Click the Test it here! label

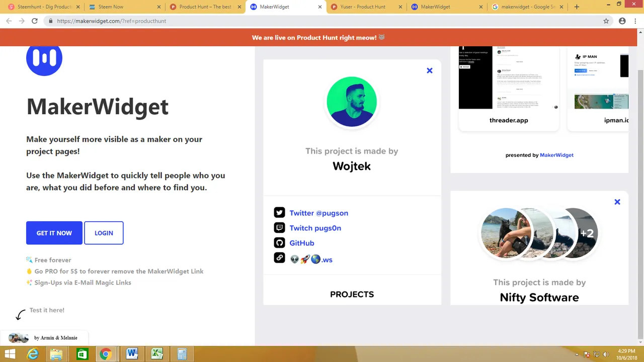coord(47,310)
